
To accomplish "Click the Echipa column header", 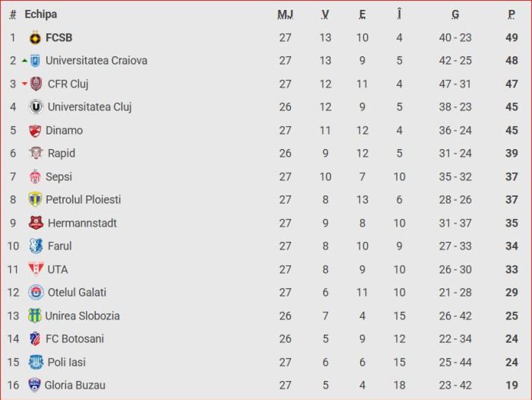I will [40, 14].
